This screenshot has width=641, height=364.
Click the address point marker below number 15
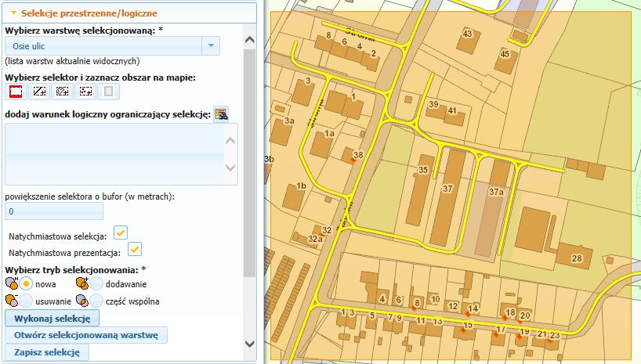[463, 330]
